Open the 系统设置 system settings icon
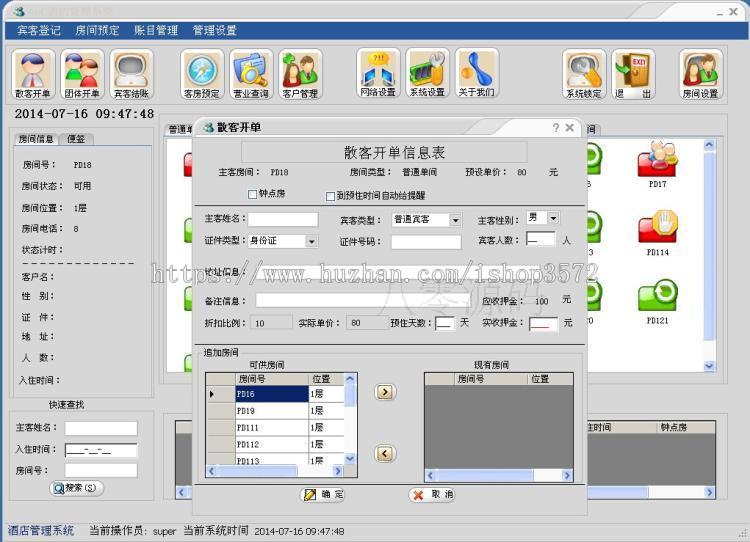This screenshot has width=750, height=542. (428, 74)
